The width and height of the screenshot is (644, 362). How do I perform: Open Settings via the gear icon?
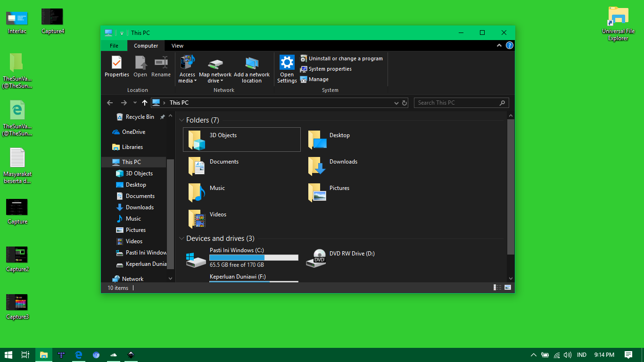pyautogui.click(x=287, y=63)
